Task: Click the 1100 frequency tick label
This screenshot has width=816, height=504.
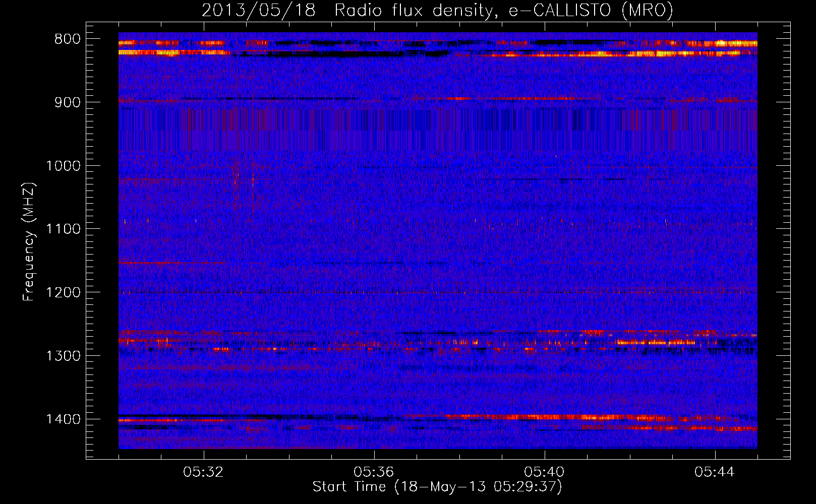Action: [63, 229]
